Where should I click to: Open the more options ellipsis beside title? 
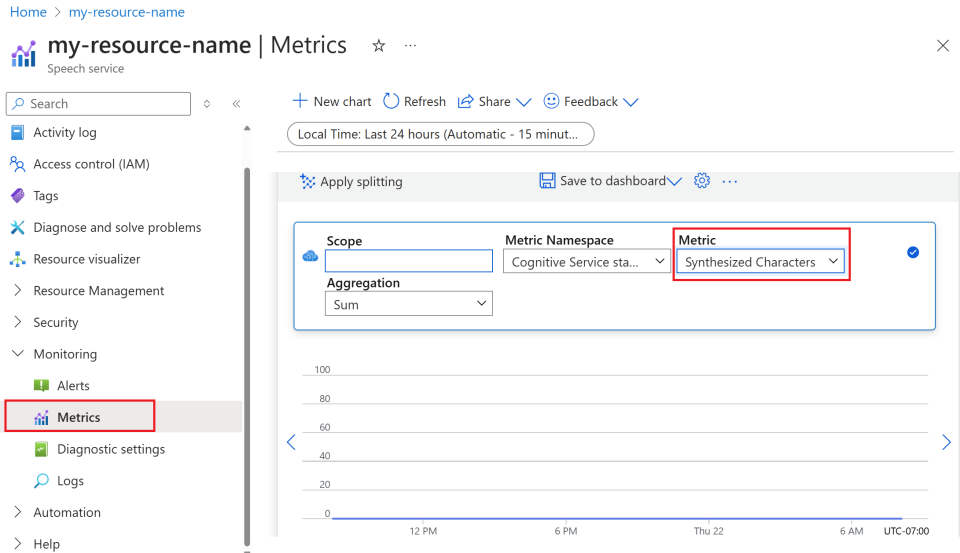coord(410,46)
